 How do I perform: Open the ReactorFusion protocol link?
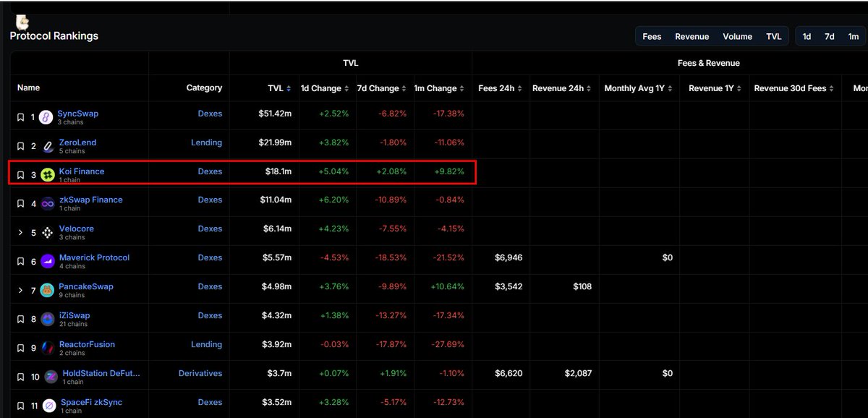click(87, 344)
